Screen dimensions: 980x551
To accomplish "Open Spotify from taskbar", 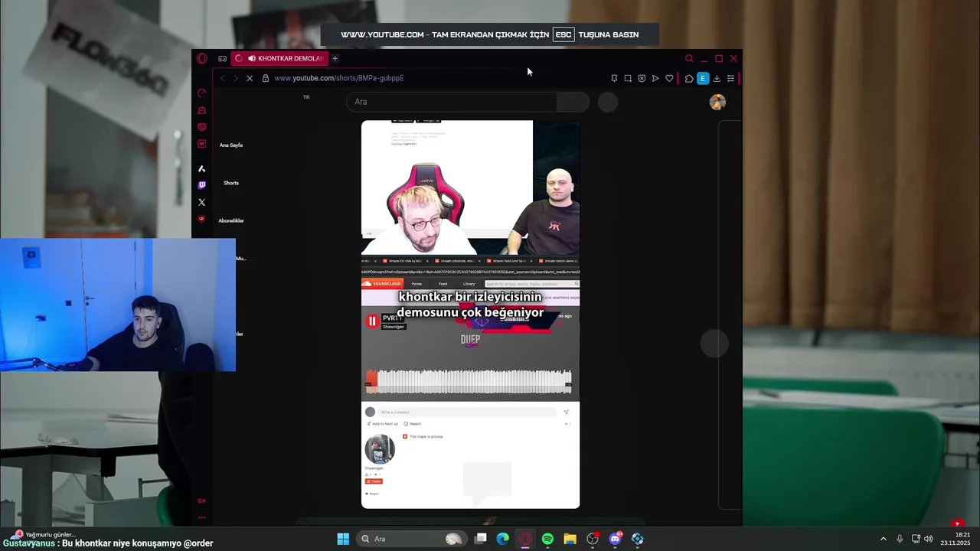I will [547, 539].
